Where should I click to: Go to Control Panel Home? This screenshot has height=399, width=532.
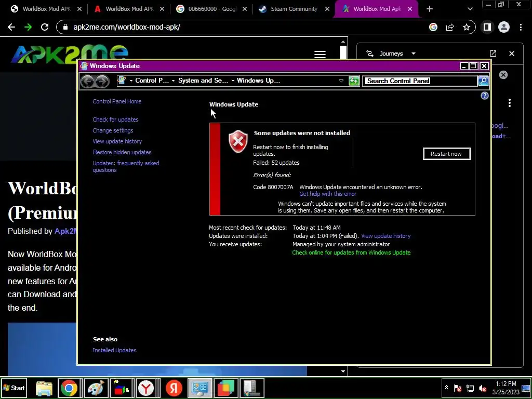117,101
